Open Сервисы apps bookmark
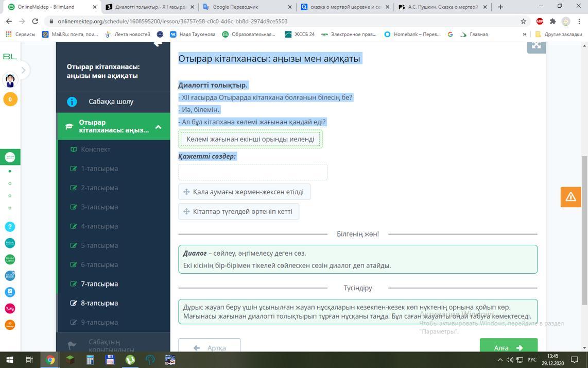The width and height of the screenshot is (588, 368). pos(21,34)
